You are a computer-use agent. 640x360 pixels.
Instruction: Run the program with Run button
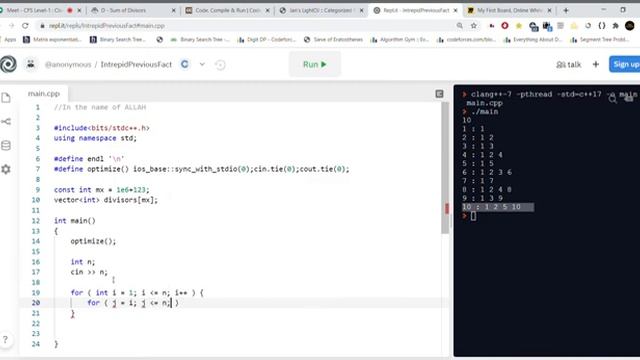tap(315, 64)
